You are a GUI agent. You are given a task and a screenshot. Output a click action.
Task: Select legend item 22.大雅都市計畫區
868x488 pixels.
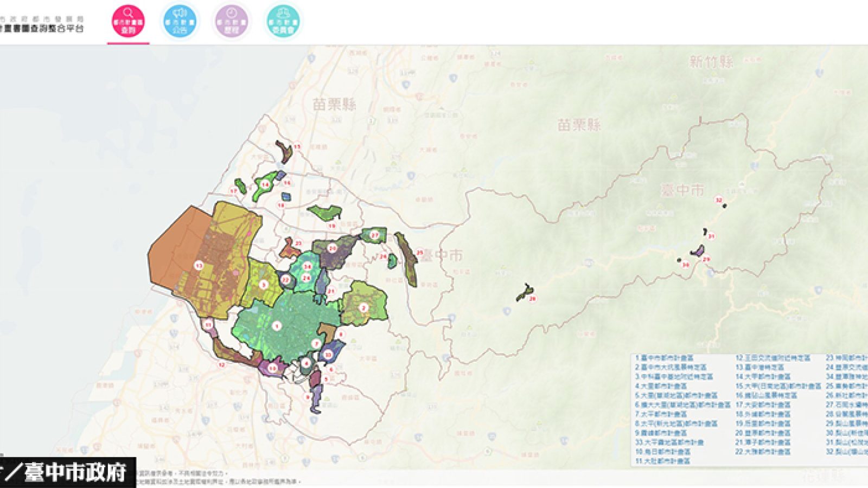coord(763,452)
